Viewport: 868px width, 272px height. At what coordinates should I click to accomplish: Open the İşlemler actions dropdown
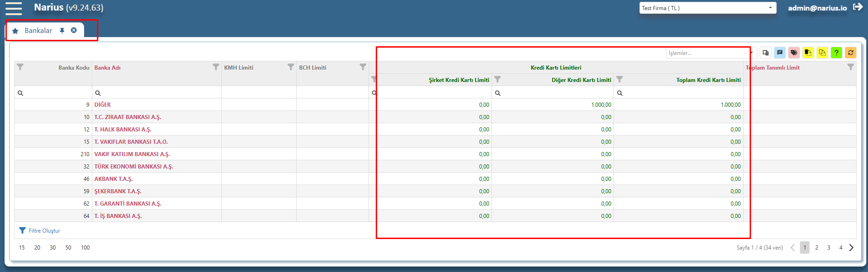click(x=711, y=53)
